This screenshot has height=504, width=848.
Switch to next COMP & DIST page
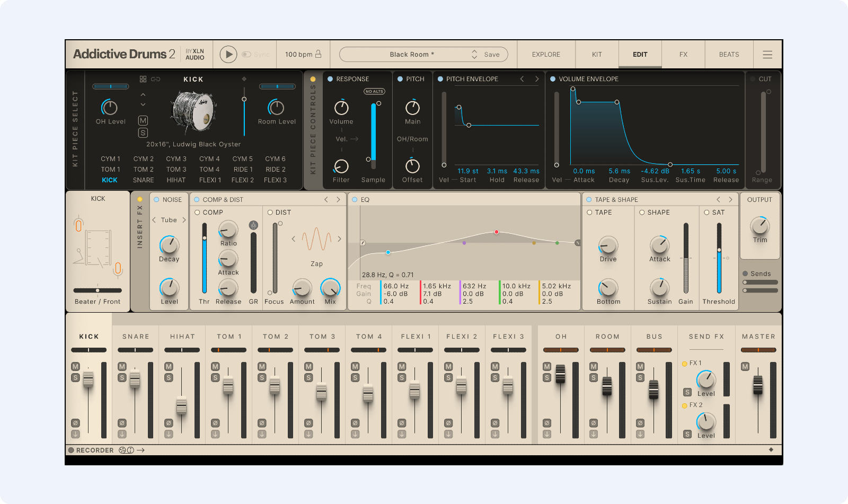coord(338,200)
